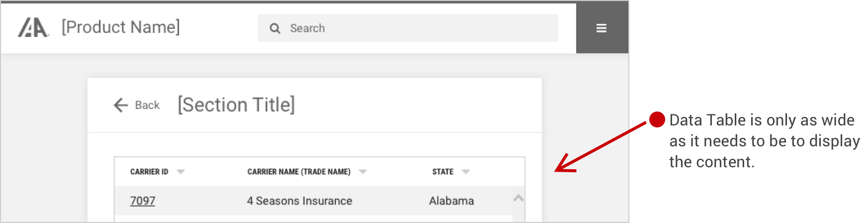The width and height of the screenshot is (868, 223).
Task: Open the hamburger menu
Action: (602, 28)
